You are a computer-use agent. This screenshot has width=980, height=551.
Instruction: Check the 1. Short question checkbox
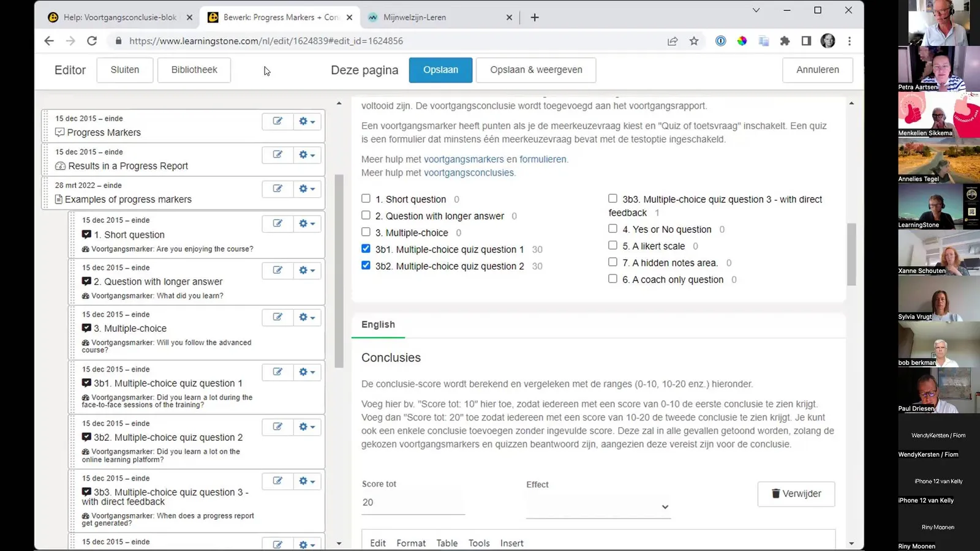click(366, 198)
